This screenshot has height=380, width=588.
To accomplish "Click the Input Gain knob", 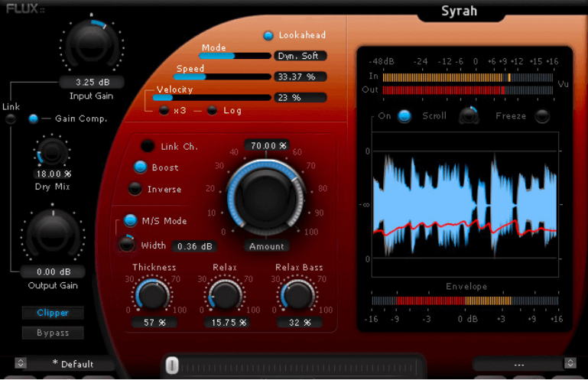I will [x=92, y=46].
